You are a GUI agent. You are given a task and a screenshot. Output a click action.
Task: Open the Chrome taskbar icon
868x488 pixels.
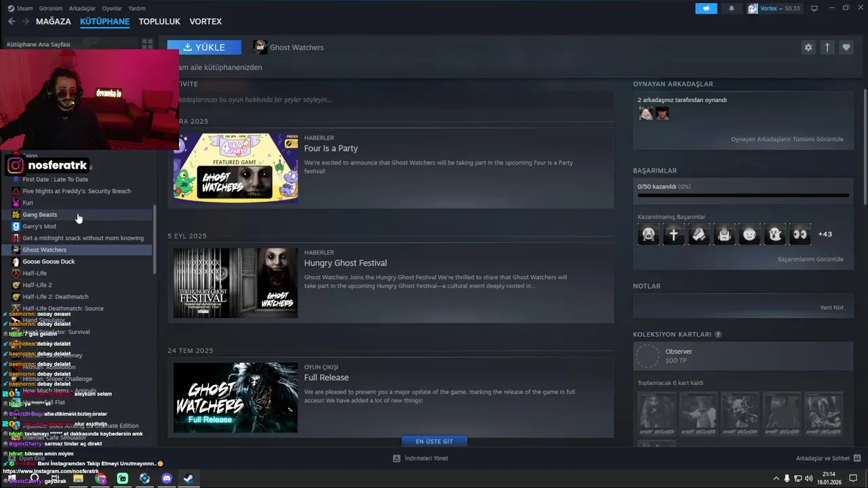tap(100, 479)
